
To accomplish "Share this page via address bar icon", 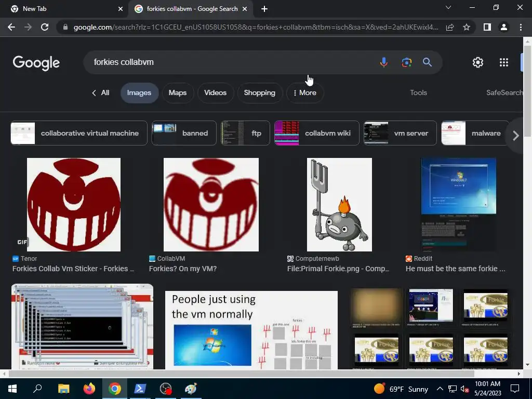I will [x=450, y=27].
